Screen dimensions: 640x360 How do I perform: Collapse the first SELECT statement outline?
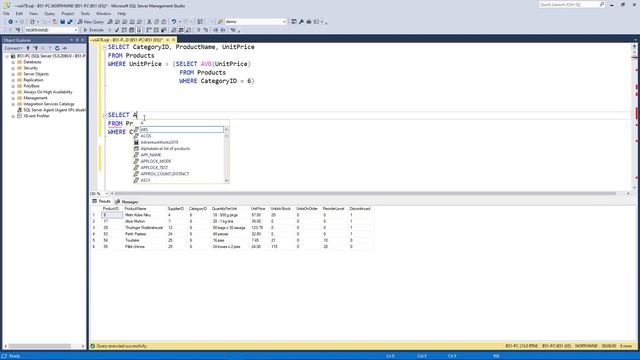coord(105,47)
